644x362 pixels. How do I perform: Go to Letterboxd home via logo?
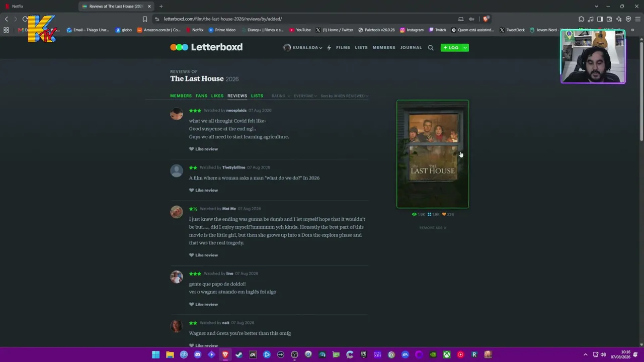[x=206, y=47]
